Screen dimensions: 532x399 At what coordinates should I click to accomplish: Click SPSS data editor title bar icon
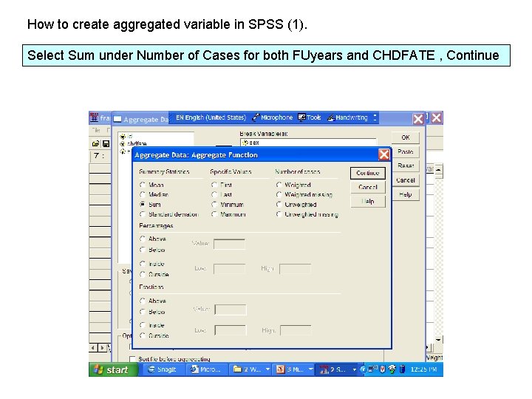[94, 117]
